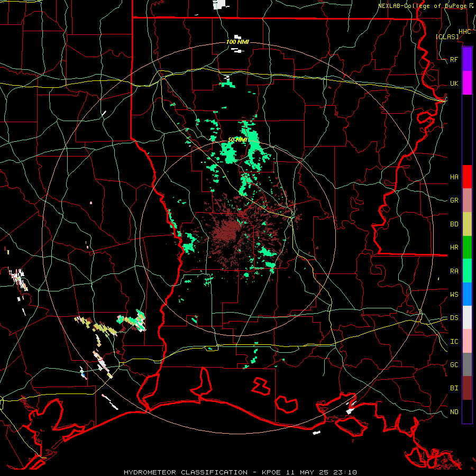Viewport: 476px width, 476px height.
Task: Click the 'RF' legend label
Action: click(454, 59)
